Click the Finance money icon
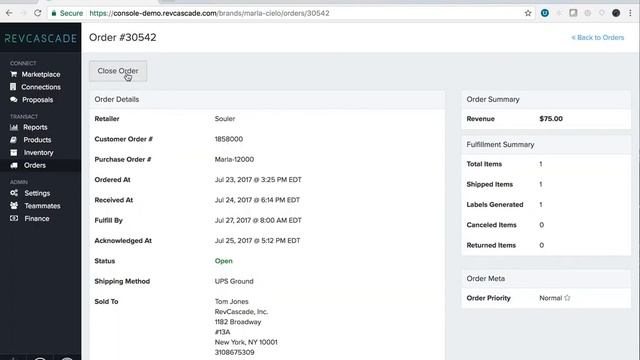640x360 pixels. click(x=14, y=218)
